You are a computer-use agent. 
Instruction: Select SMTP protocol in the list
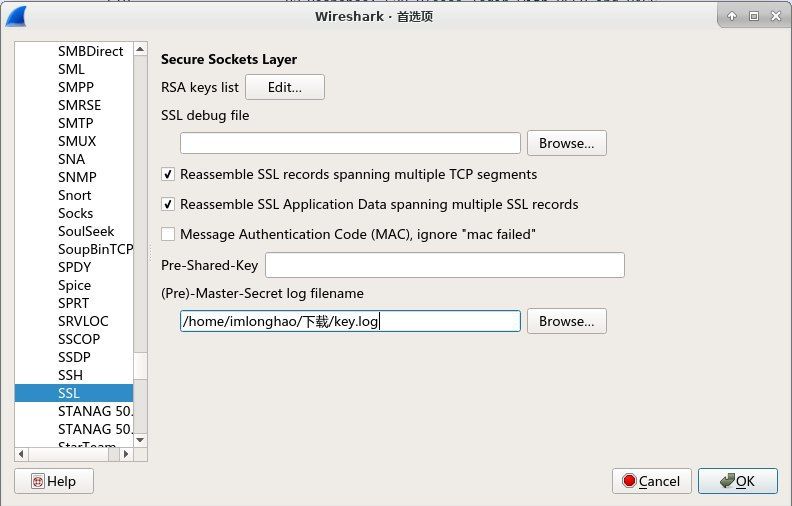77,123
